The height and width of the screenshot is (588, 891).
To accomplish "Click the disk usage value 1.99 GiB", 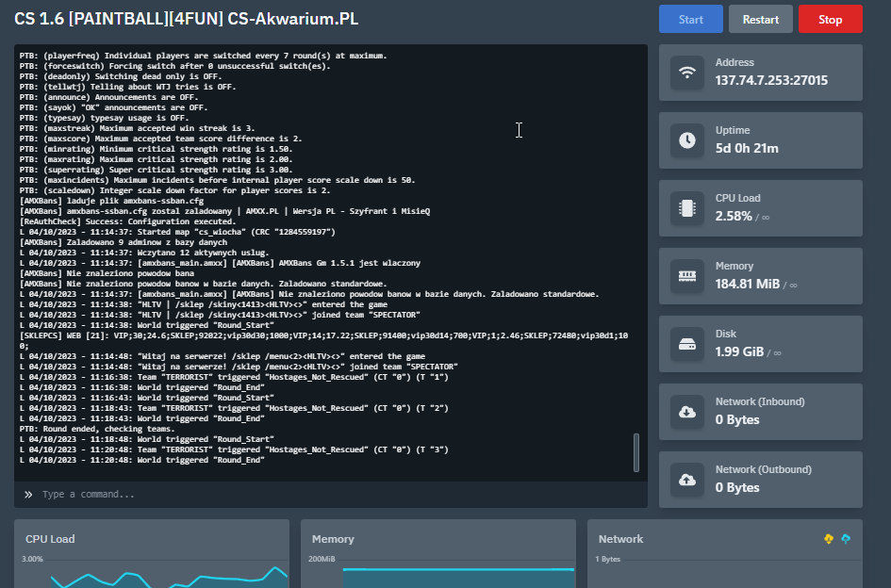I will [739, 351].
